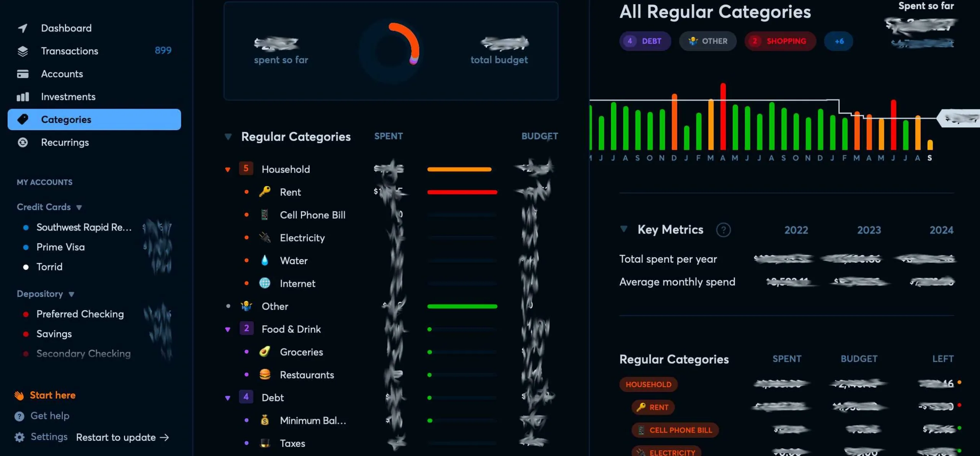Image resolution: width=980 pixels, height=456 pixels.
Task: Open the 2024 Key Metrics column
Action: (x=940, y=230)
